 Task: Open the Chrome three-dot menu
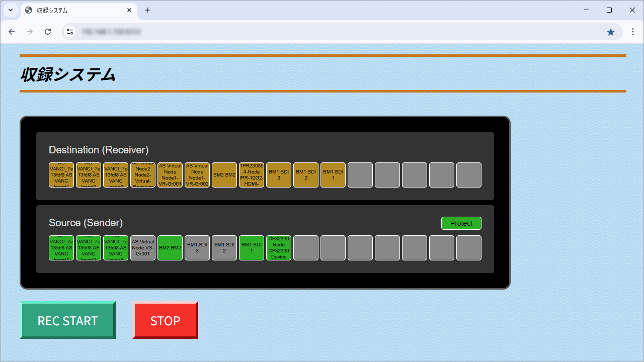coord(633,32)
